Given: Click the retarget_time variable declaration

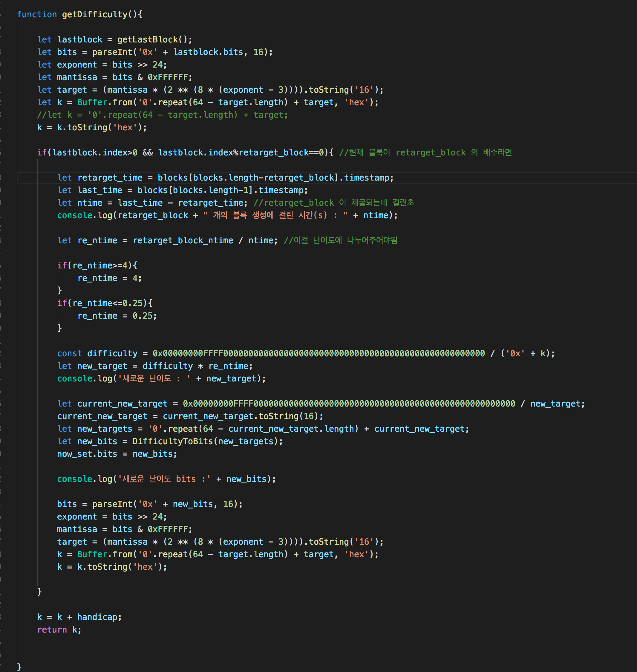Looking at the screenshot, I should [110, 178].
